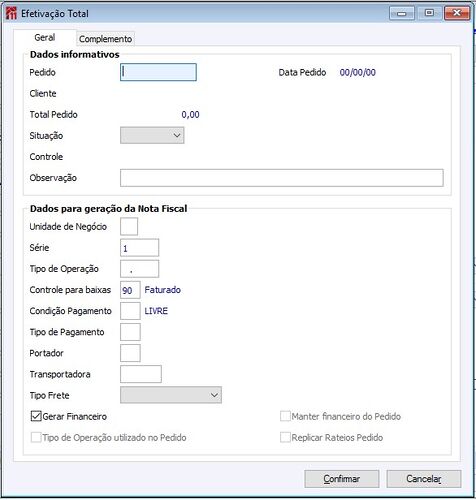
Task: Focus the Pedido input field
Action: coord(158,72)
